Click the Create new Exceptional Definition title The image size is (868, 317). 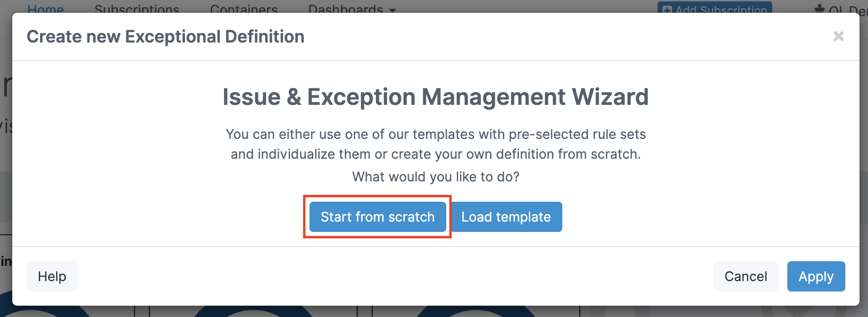click(166, 36)
